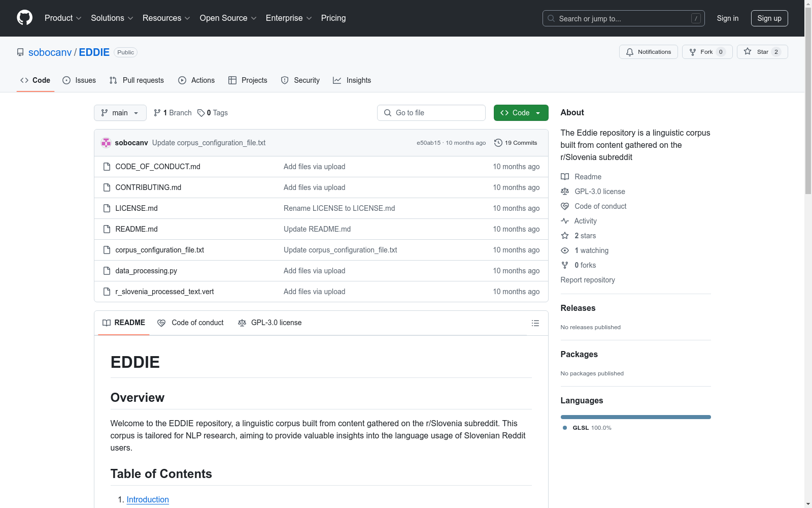Expand the Open Source menu

pyautogui.click(x=228, y=18)
